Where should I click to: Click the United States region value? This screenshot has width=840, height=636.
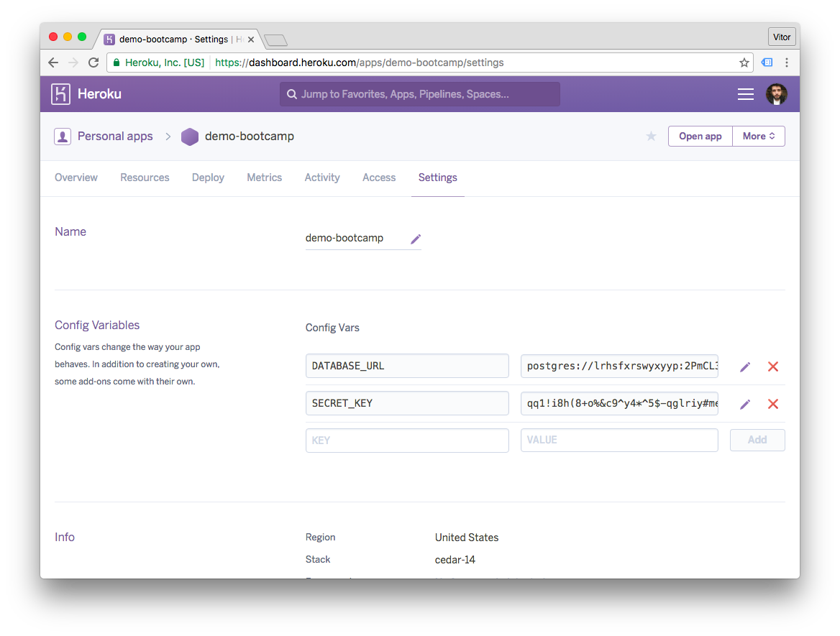click(467, 538)
